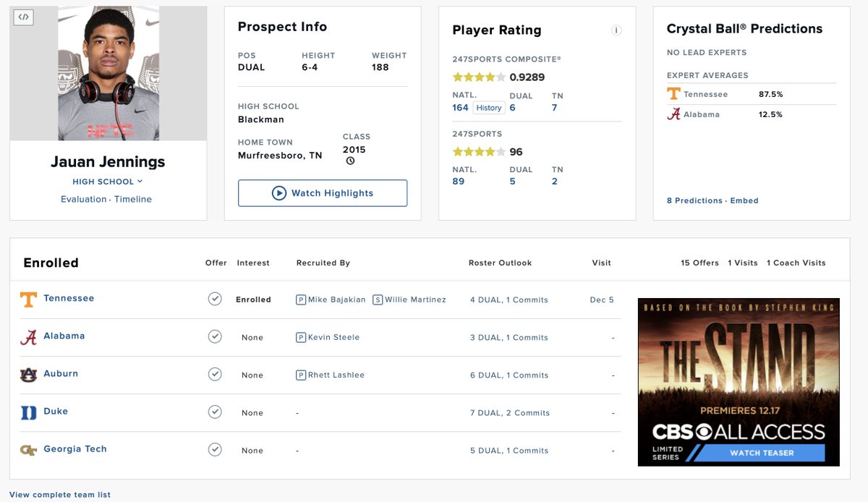Click the Jauan Jennings name heading

click(x=108, y=162)
